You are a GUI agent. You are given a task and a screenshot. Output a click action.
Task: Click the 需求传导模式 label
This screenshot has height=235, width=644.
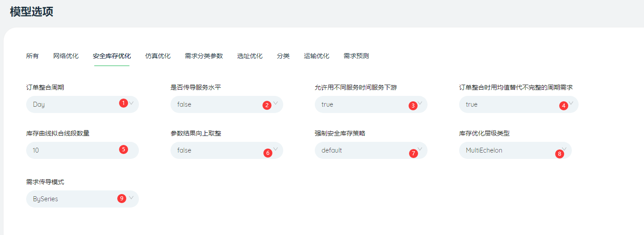pyautogui.click(x=45, y=182)
